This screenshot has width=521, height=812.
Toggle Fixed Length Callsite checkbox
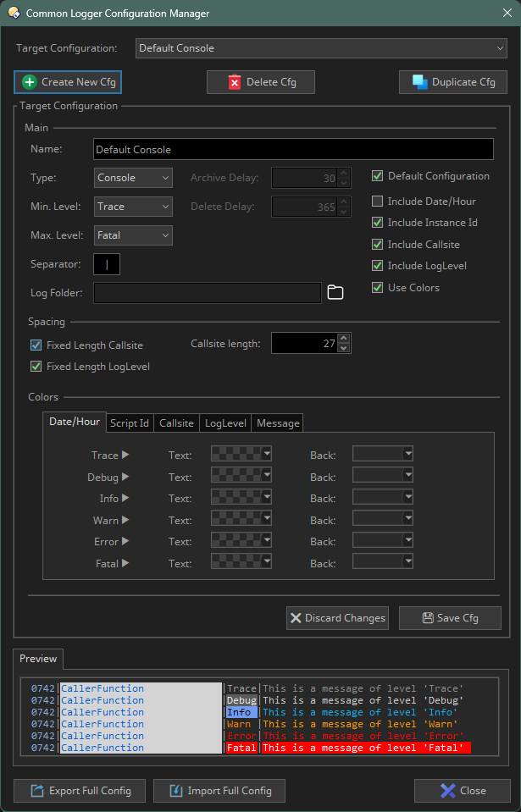[36, 345]
